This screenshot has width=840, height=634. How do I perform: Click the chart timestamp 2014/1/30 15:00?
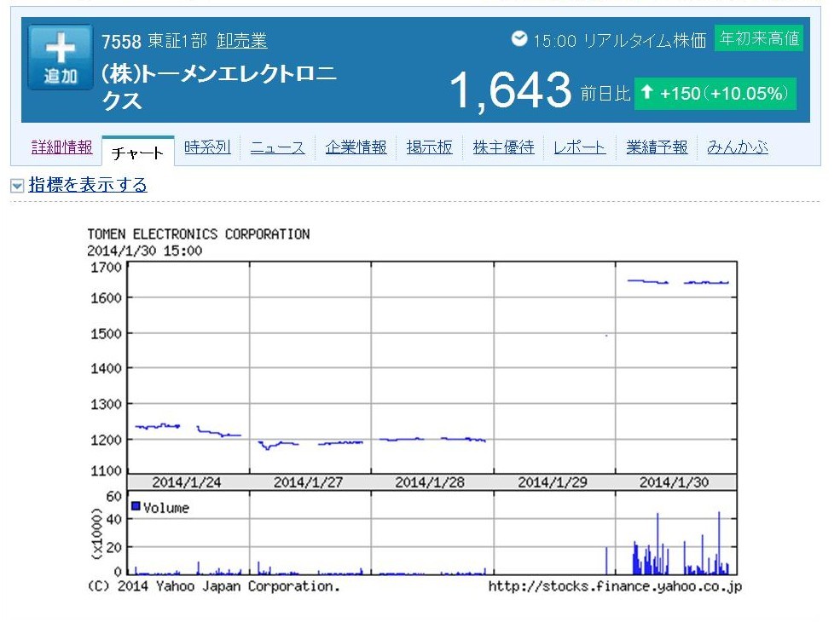(x=145, y=251)
